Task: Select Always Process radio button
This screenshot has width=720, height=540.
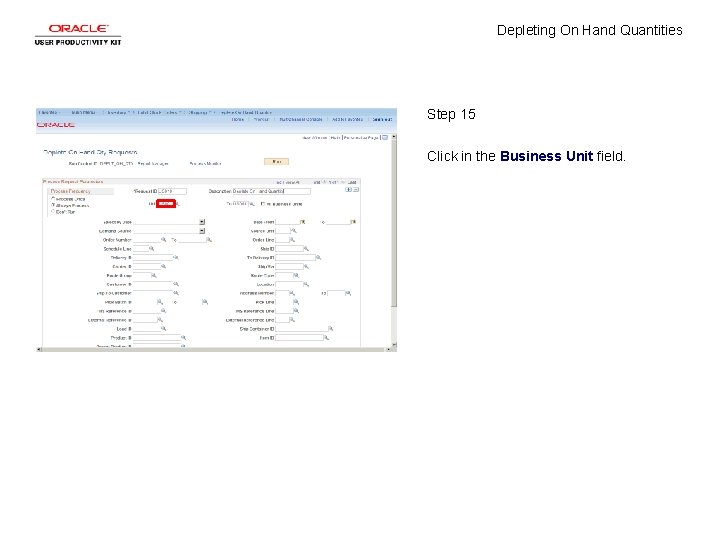Action: (x=53, y=205)
